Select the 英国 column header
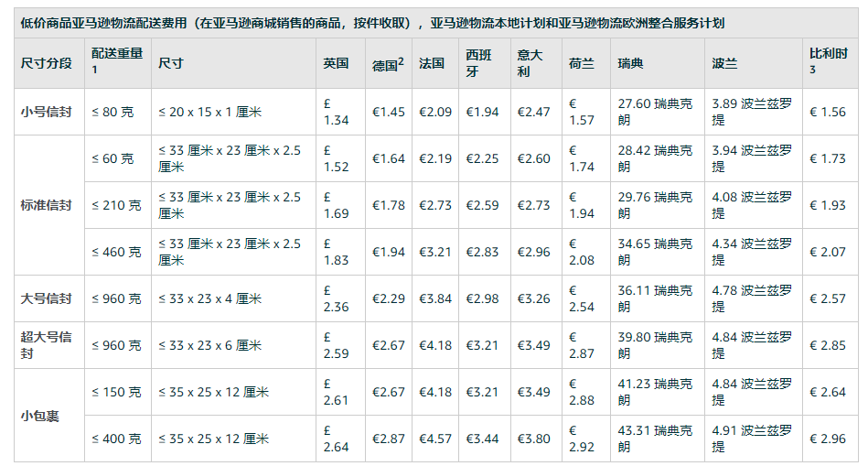868x466 pixels. point(336,63)
